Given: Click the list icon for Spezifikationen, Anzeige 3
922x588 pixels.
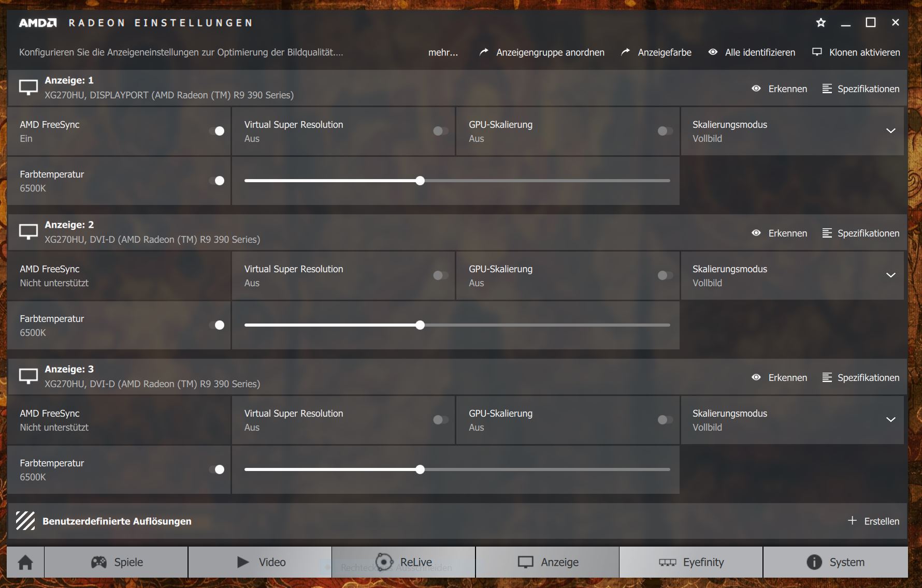Looking at the screenshot, I should [827, 377].
